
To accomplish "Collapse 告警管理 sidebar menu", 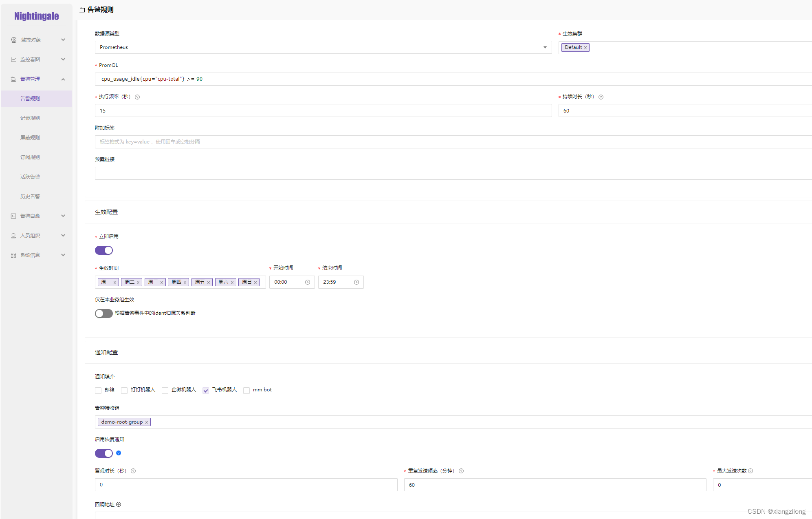I will pos(37,79).
